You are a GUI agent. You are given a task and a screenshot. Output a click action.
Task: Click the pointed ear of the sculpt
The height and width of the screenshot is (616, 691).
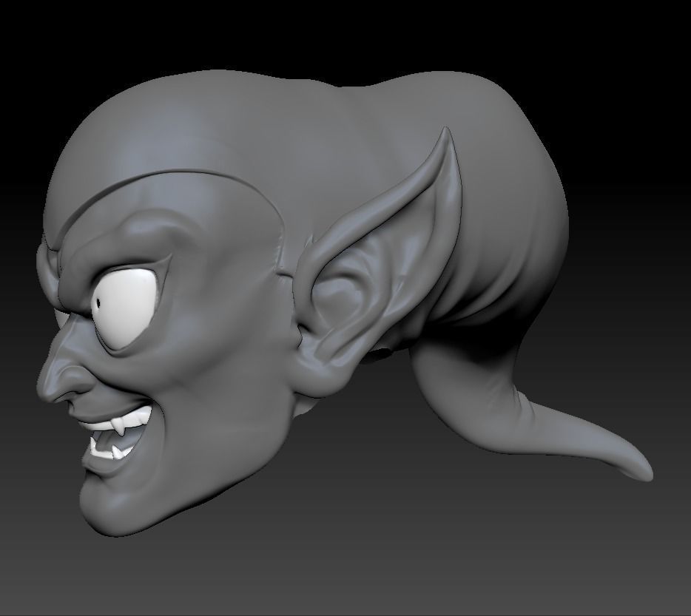click(x=379, y=265)
